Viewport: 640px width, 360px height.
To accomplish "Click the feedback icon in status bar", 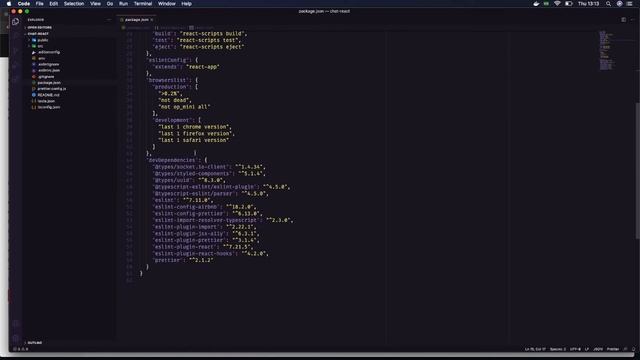I will coord(625,349).
